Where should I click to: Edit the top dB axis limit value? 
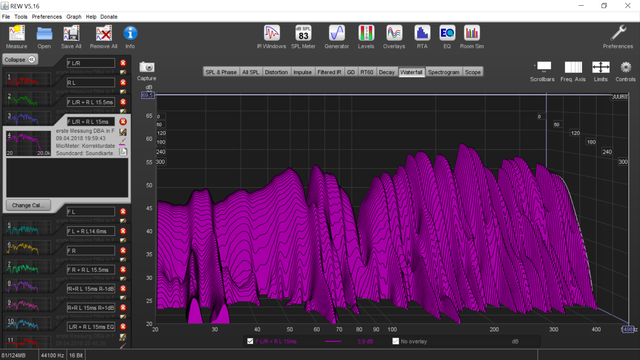[148, 95]
